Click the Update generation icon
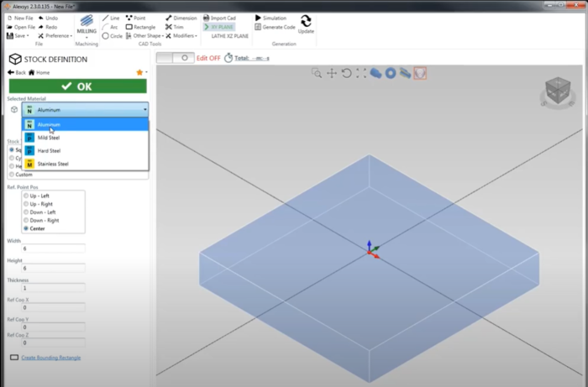 click(306, 25)
